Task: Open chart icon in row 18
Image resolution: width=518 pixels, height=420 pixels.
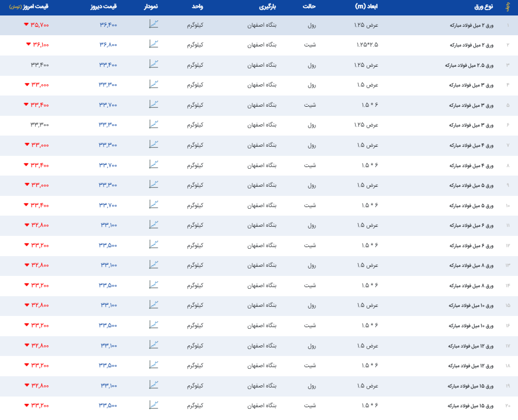Action: 153,365
